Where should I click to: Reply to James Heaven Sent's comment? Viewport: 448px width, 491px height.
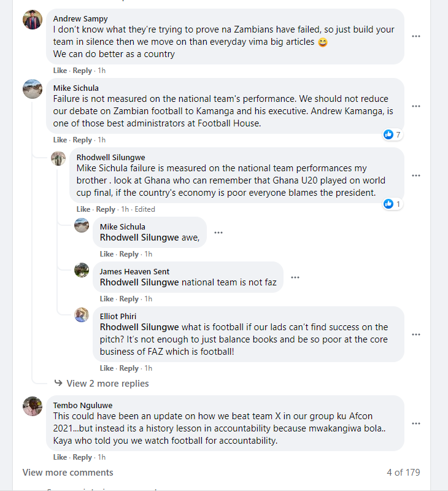pos(129,299)
